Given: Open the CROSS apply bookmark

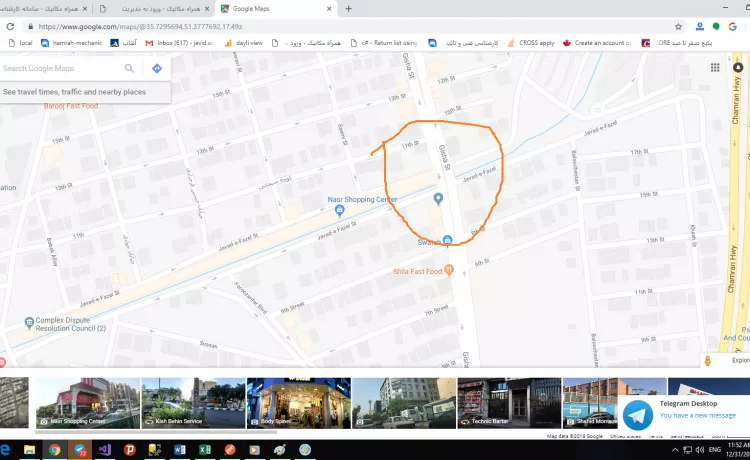Looking at the screenshot, I should (531, 43).
